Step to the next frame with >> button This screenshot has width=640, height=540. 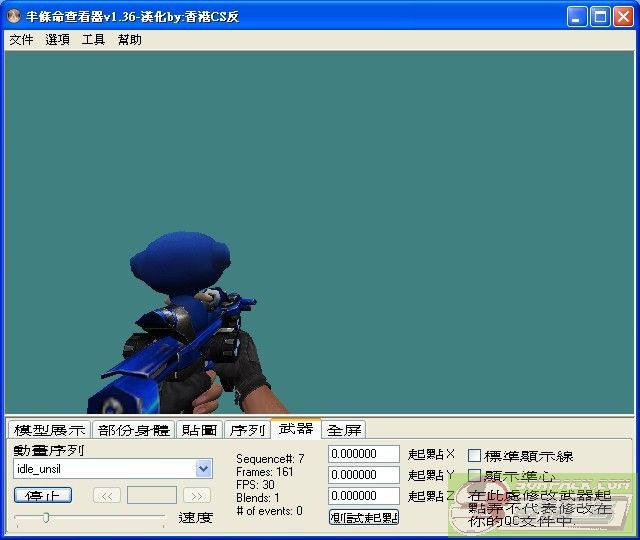(197, 496)
